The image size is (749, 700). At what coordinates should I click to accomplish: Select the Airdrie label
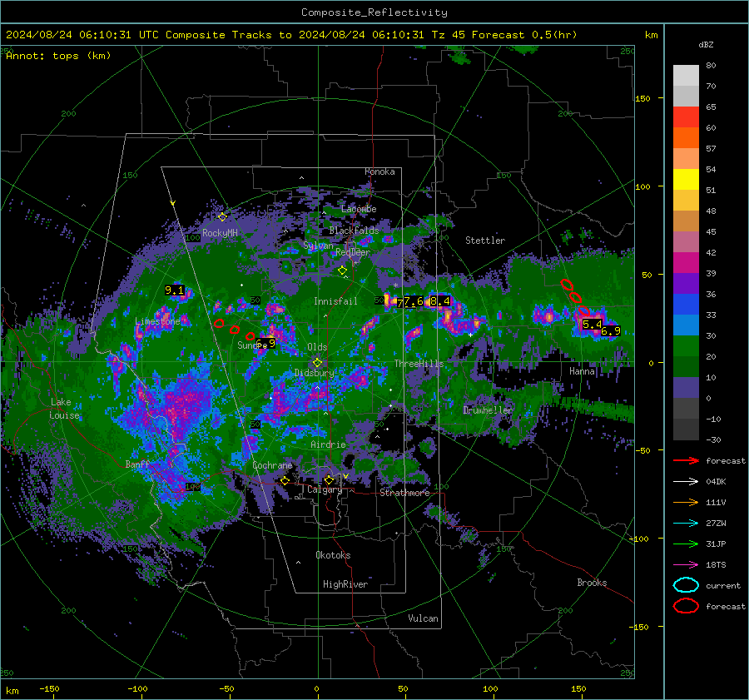tap(328, 444)
